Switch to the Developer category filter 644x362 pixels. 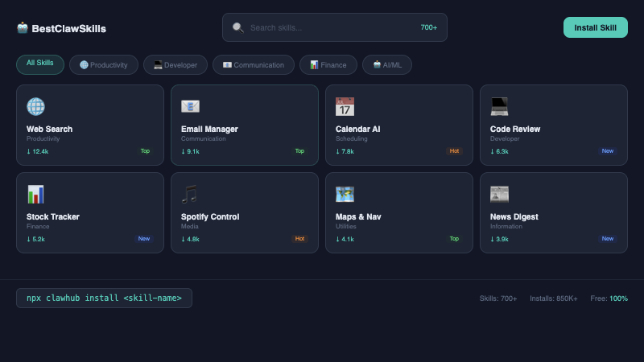[x=175, y=65]
